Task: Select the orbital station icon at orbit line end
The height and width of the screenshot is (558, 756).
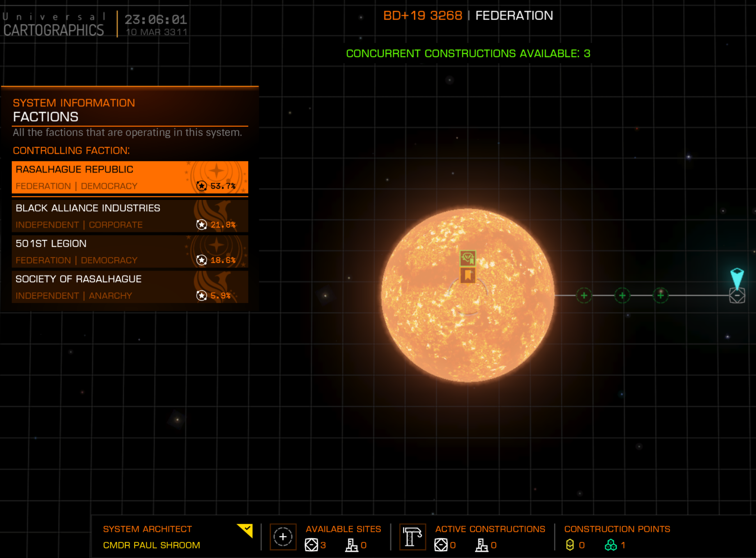Action: 737,296
